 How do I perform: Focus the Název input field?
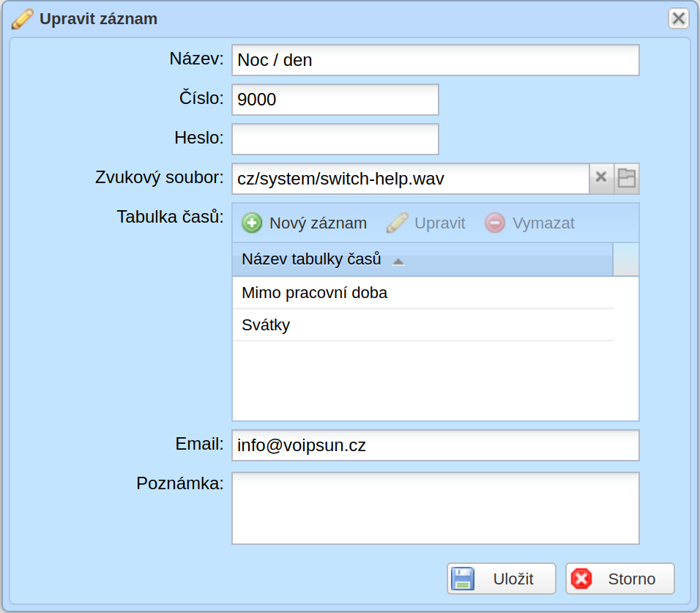[x=435, y=60]
